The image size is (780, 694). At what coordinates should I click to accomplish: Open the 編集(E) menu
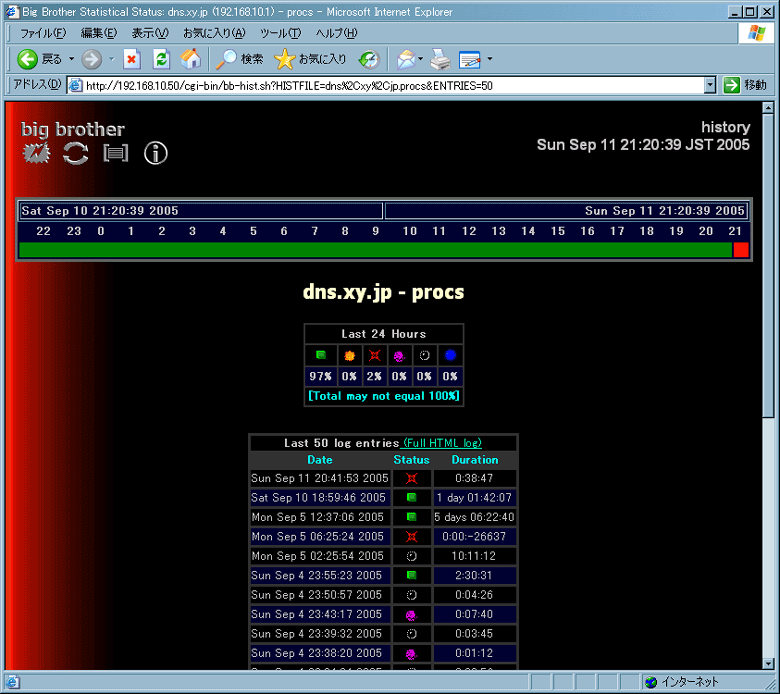98,33
